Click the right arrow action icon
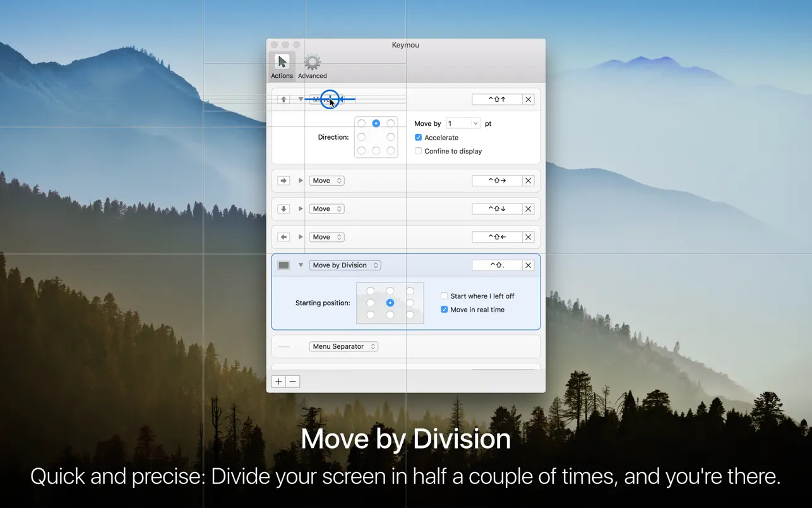 (284, 181)
